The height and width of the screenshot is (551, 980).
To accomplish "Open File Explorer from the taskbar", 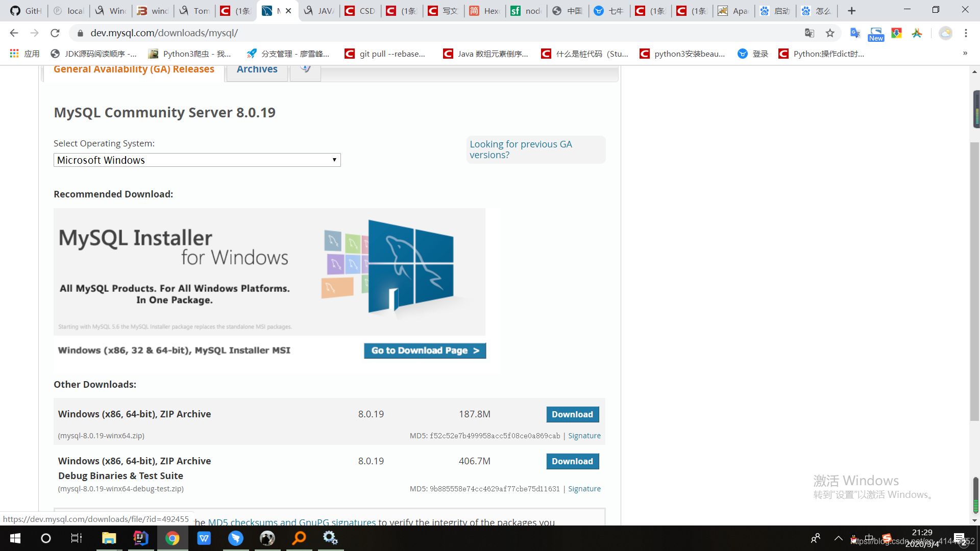I will coord(109,538).
